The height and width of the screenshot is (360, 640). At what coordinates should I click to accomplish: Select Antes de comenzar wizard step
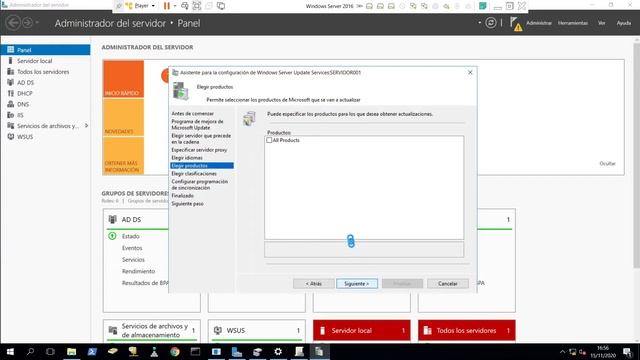pyautogui.click(x=193, y=113)
